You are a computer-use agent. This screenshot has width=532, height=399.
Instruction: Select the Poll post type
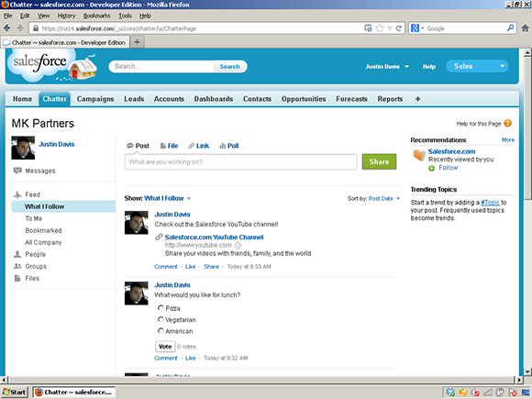click(229, 146)
